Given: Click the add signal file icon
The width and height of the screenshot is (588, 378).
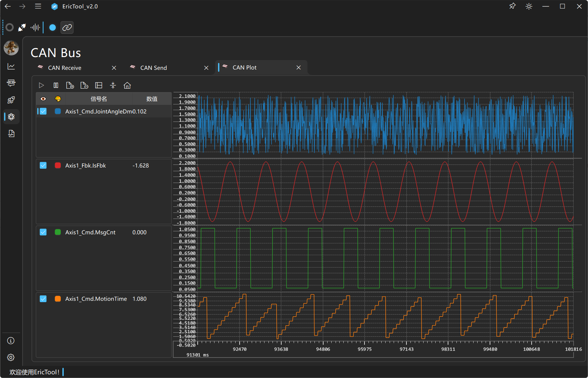Looking at the screenshot, I should pos(70,86).
